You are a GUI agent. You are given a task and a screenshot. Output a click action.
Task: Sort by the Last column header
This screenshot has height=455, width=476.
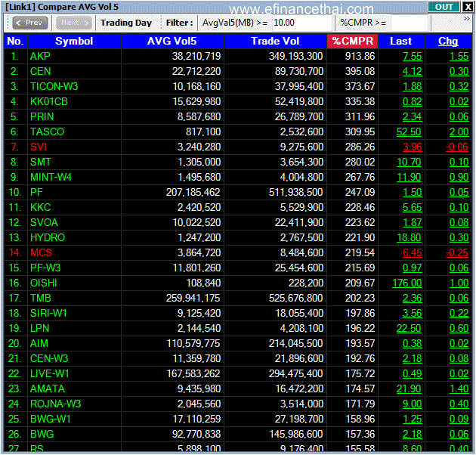click(400, 41)
